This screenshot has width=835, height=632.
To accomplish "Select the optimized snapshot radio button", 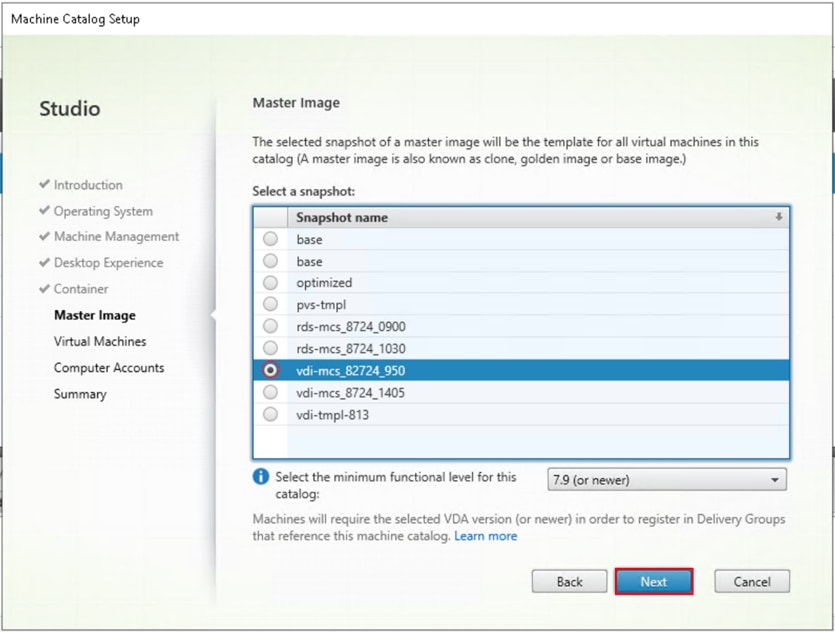I will pos(271,282).
